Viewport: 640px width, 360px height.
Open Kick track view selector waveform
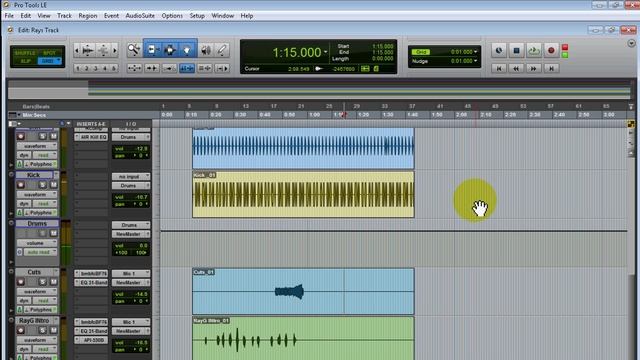click(37, 195)
